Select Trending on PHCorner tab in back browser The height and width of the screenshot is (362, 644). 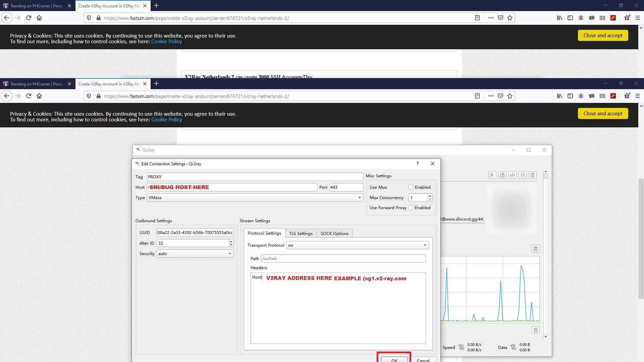pos(36,6)
